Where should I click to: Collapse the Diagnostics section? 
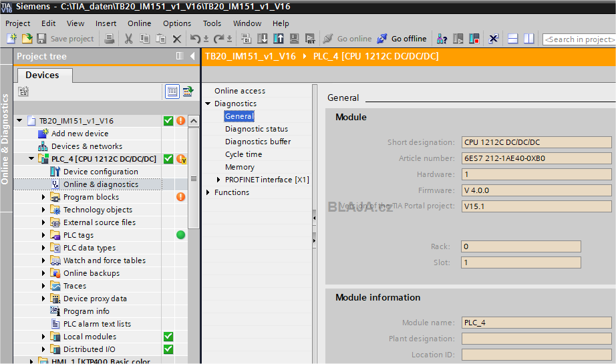208,104
